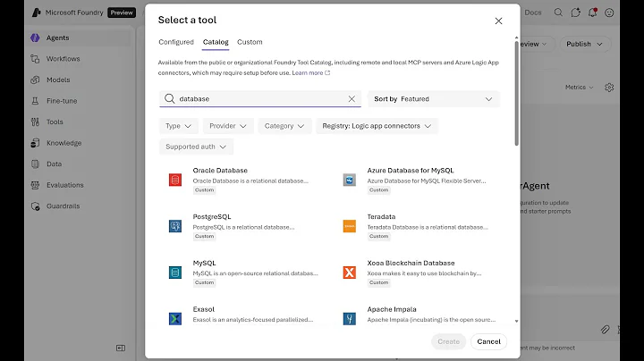Select Oracle Database title text

pos(220,171)
